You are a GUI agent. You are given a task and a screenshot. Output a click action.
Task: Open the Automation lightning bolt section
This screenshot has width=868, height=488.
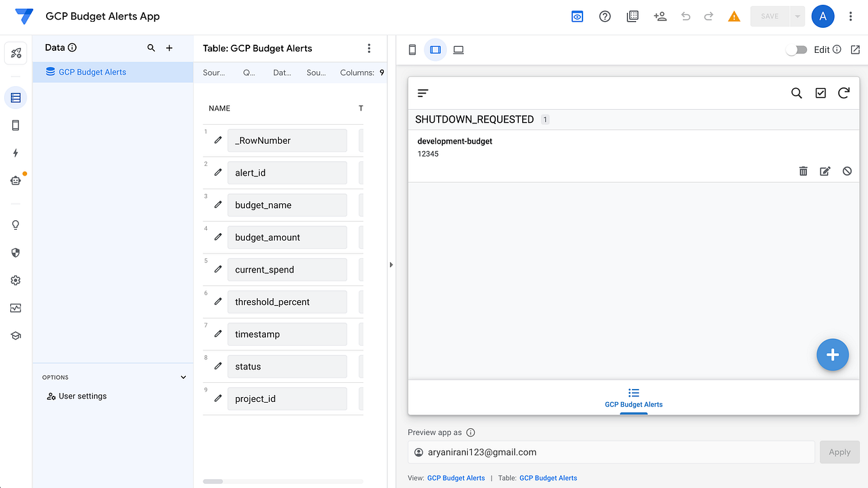[x=16, y=153]
